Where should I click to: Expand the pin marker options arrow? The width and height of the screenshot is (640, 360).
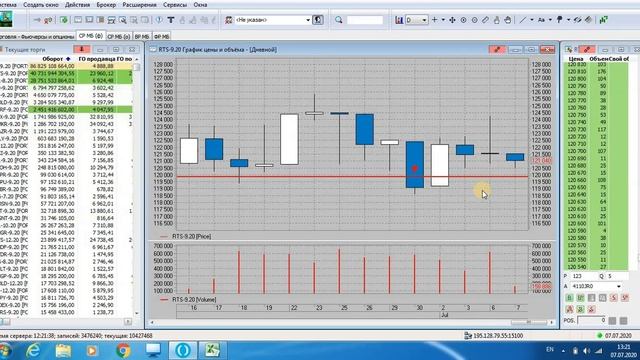pos(568,20)
